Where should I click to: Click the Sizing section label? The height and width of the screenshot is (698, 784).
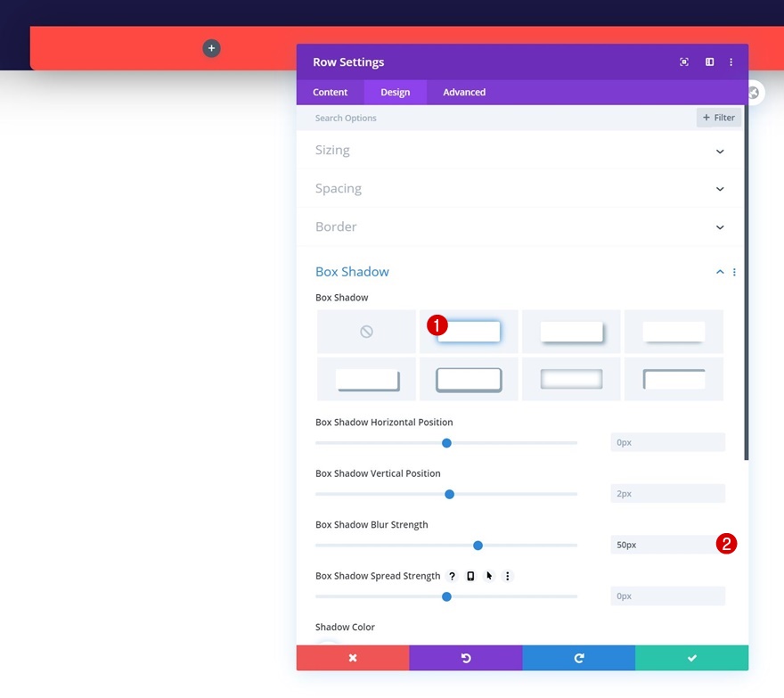click(332, 150)
